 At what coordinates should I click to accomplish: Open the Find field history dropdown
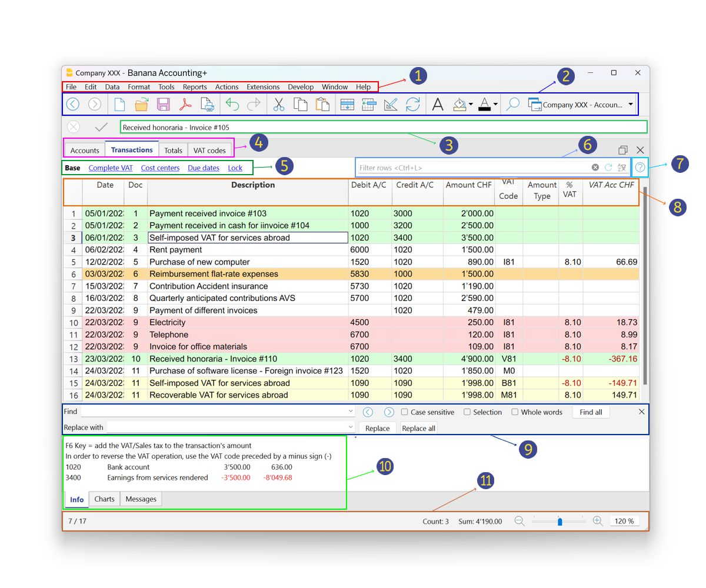coord(351,411)
